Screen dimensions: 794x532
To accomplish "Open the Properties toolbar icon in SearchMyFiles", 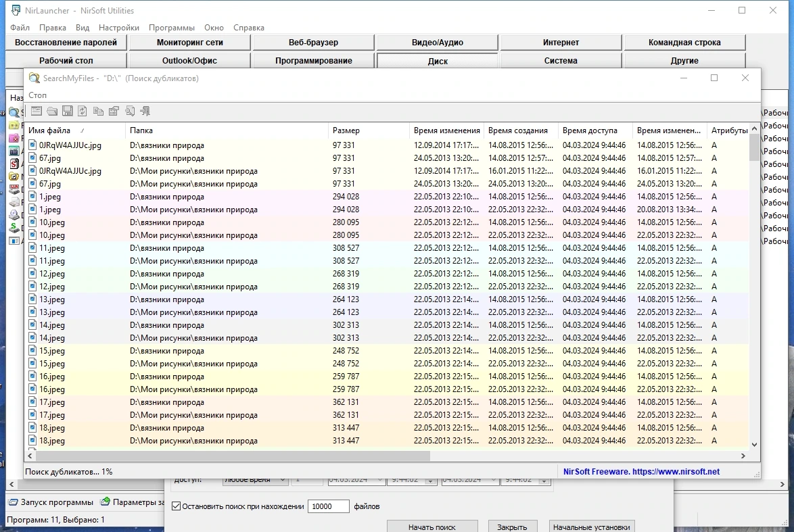I will click(x=114, y=111).
